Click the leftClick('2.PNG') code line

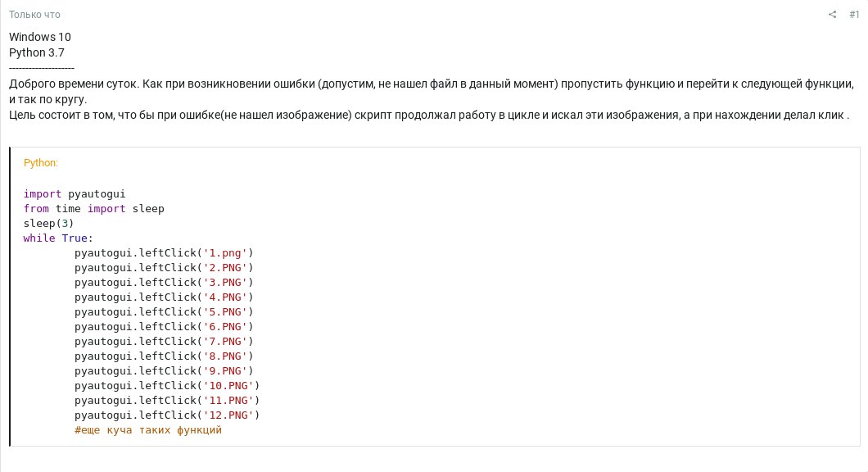coord(164,268)
